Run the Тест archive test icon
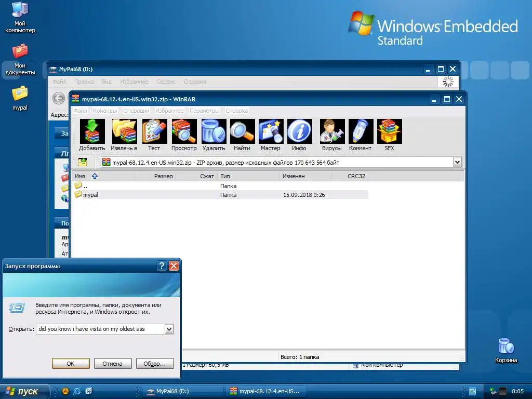This screenshot has width=532, height=399. pos(154,135)
